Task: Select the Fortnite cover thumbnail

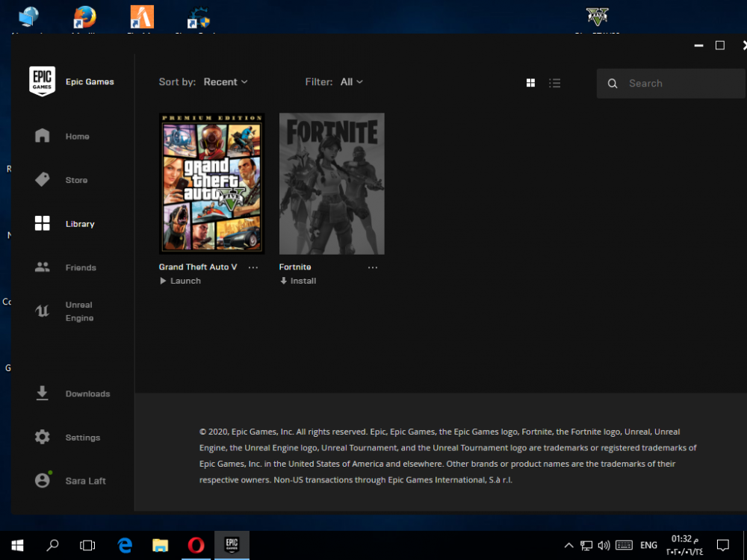Action: pos(332,184)
